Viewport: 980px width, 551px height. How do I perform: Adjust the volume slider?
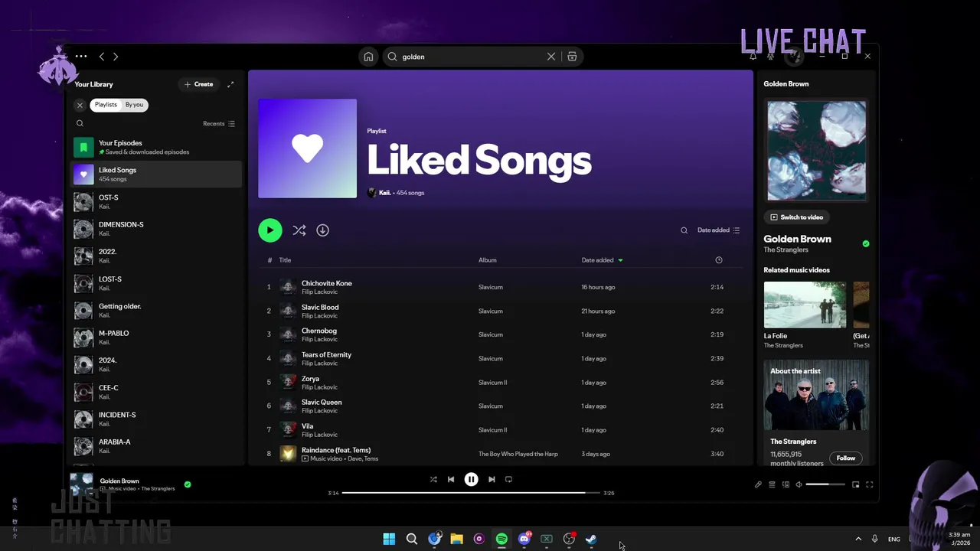click(x=825, y=484)
